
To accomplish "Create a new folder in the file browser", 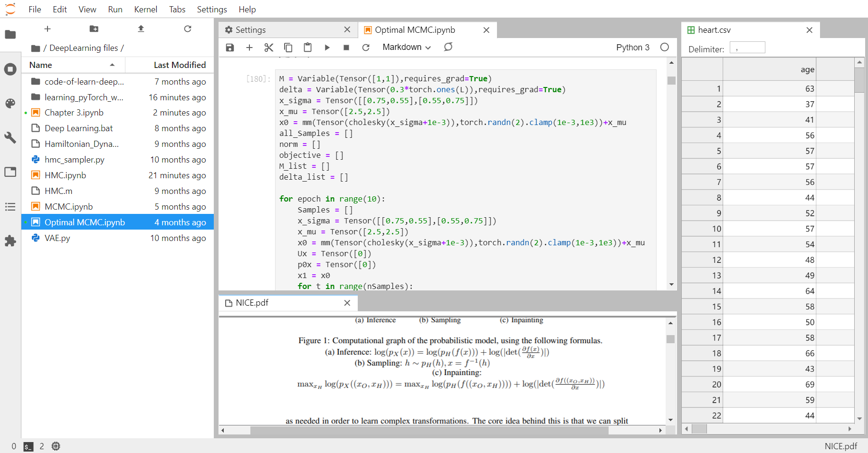I will point(94,29).
